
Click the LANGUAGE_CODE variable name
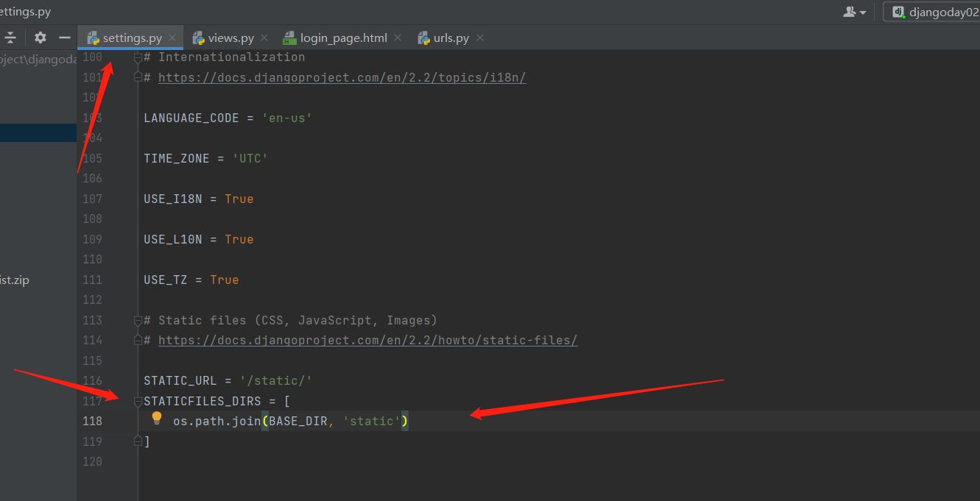tap(191, 118)
